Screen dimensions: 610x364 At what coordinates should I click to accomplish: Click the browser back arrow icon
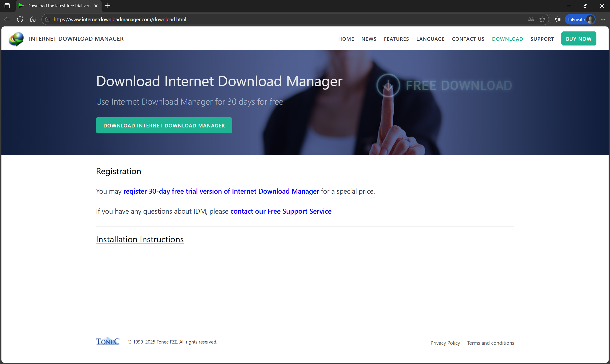[x=7, y=19]
